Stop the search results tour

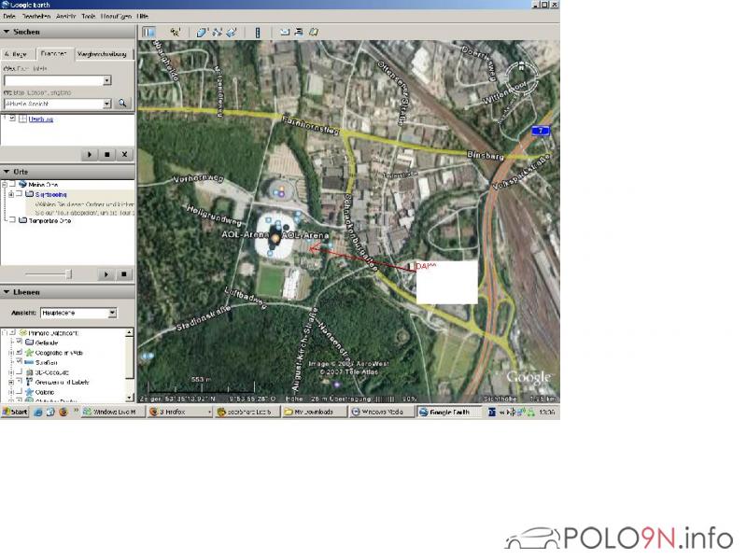[106, 154]
